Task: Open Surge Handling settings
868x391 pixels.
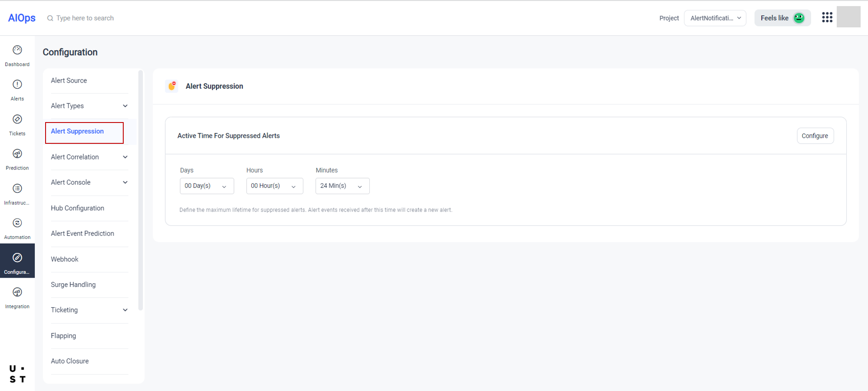Action: point(73,285)
